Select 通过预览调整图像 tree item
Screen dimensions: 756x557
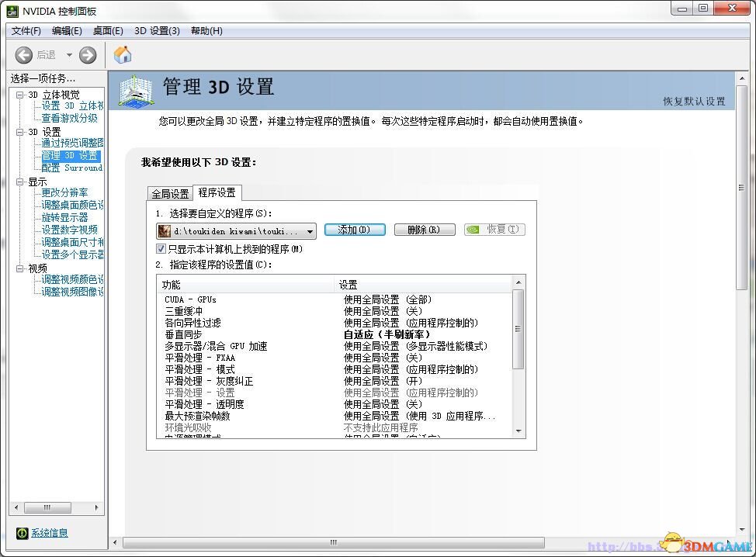tap(72, 144)
